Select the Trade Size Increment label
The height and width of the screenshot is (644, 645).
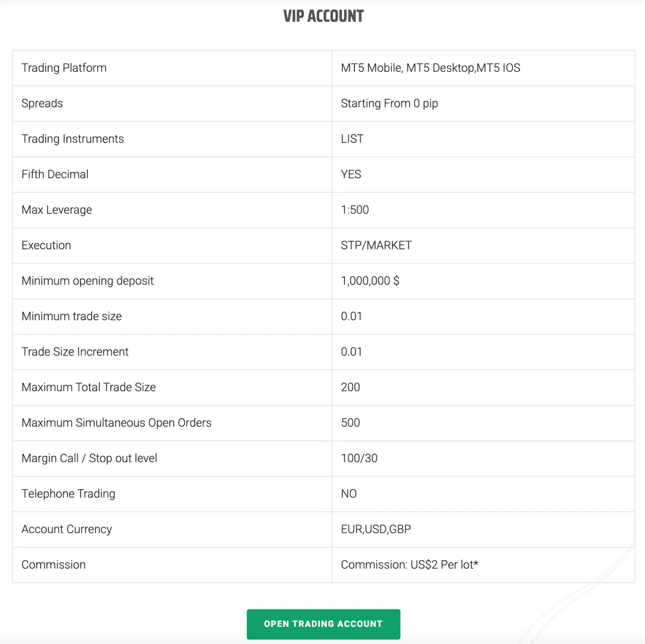pos(75,352)
